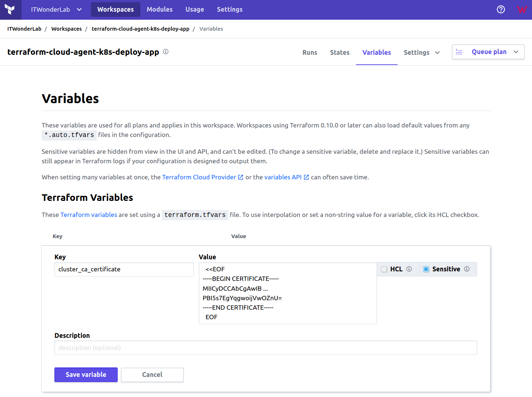Screen dimensions: 532x397
Task: Click the Queue plan list icon
Action: [x=459, y=52]
